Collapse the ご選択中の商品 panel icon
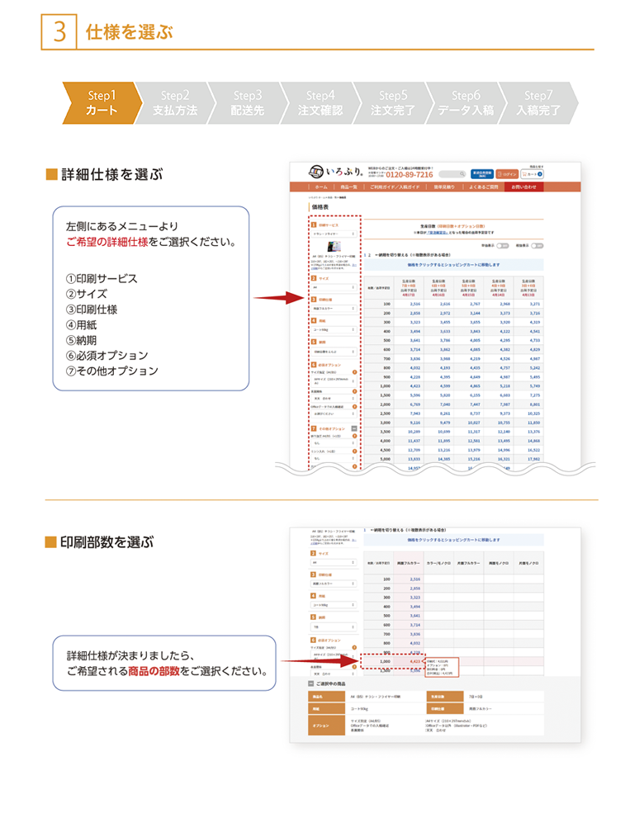The height and width of the screenshot is (813, 644). 311,683
